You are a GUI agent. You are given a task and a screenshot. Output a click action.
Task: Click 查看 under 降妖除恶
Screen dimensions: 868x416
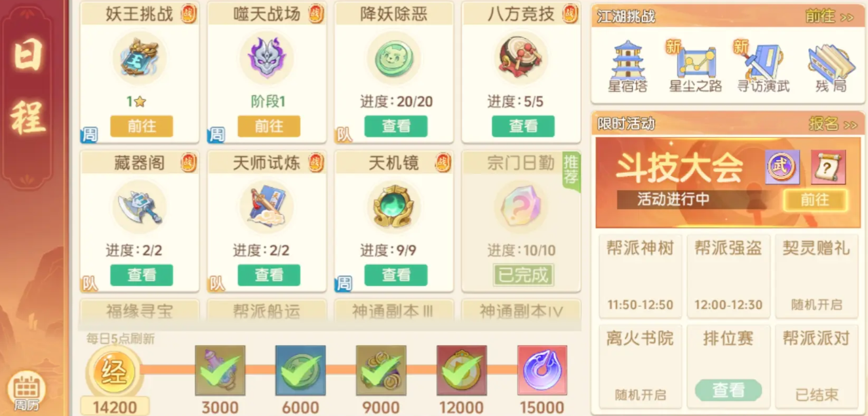[396, 126]
